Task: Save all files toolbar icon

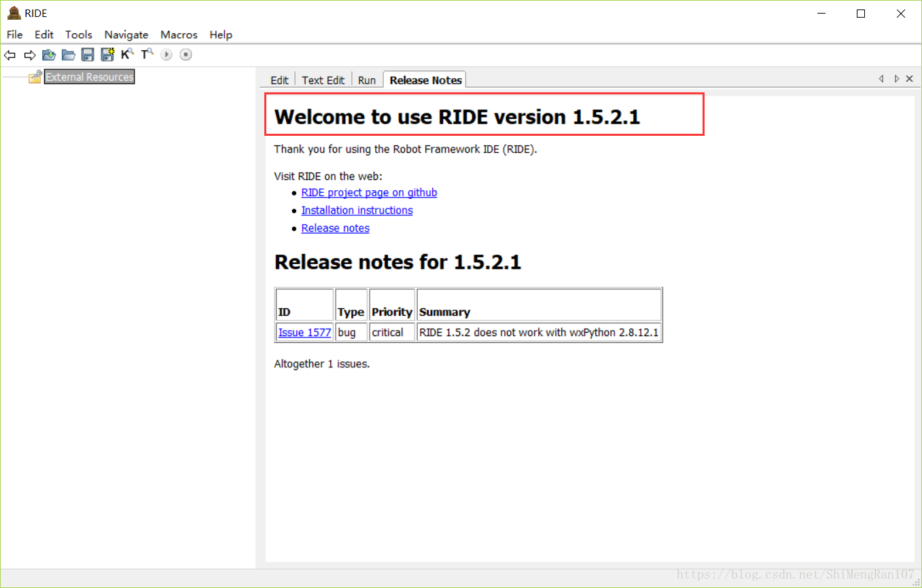Action: click(107, 55)
